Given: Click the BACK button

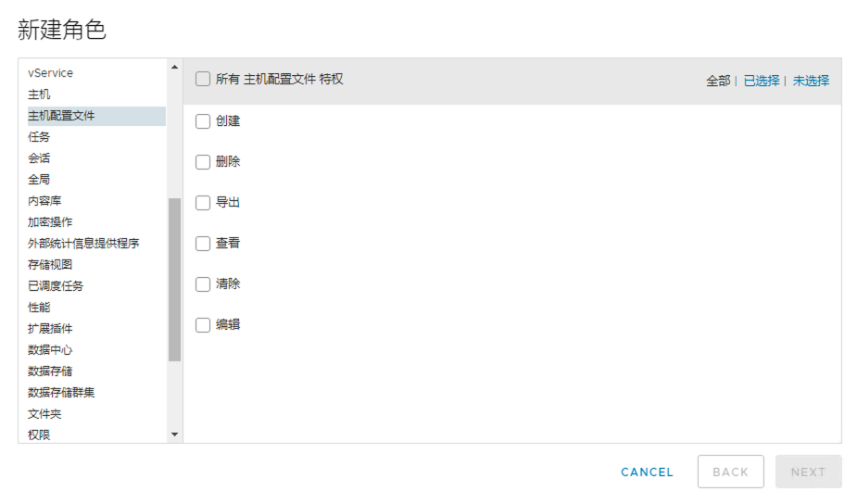Looking at the screenshot, I should 731,472.
